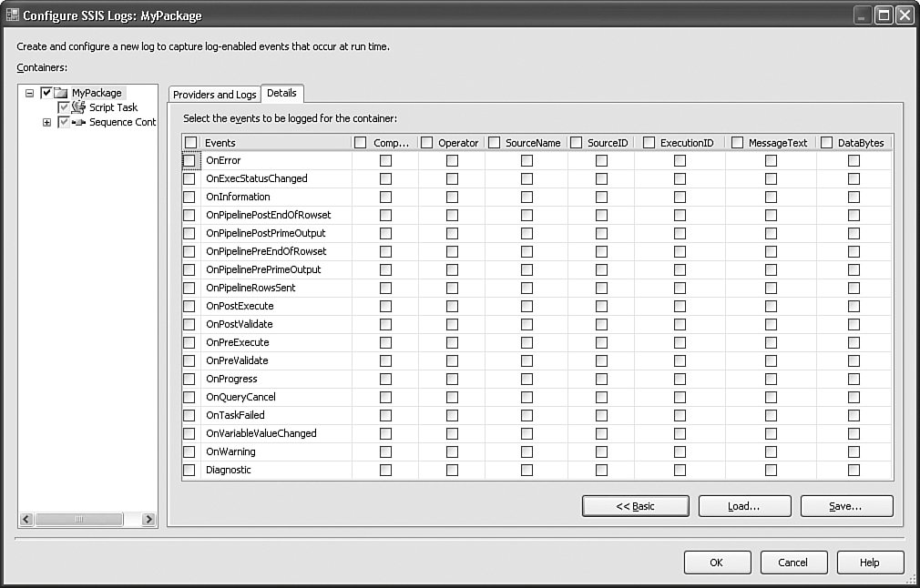Screen dimensions: 920x588
Task: Enable the OnVariableValueChanged event checkbox
Action: tap(189, 433)
